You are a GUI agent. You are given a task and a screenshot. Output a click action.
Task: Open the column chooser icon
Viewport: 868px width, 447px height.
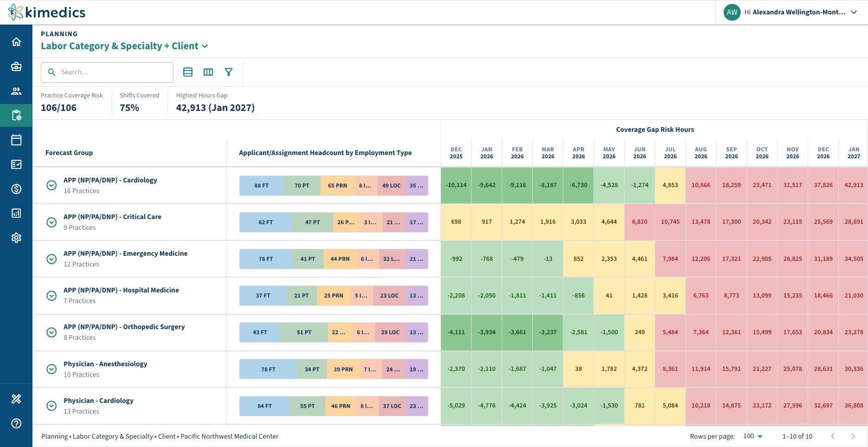pos(208,72)
